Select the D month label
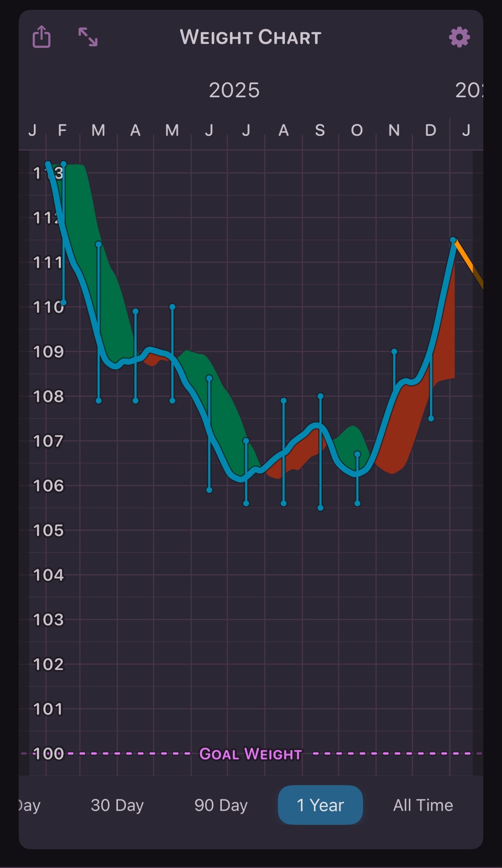This screenshot has width=502, height=868. coord(430,130)
